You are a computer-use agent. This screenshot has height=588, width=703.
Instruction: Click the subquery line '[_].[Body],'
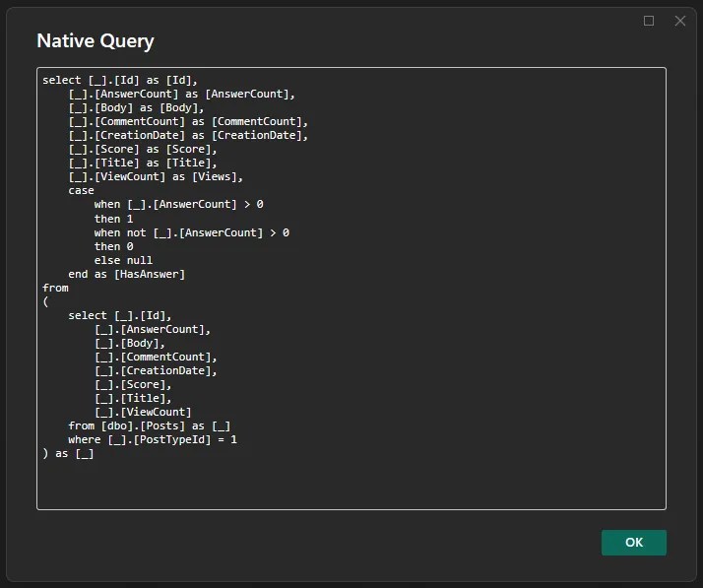coord(130,344)
